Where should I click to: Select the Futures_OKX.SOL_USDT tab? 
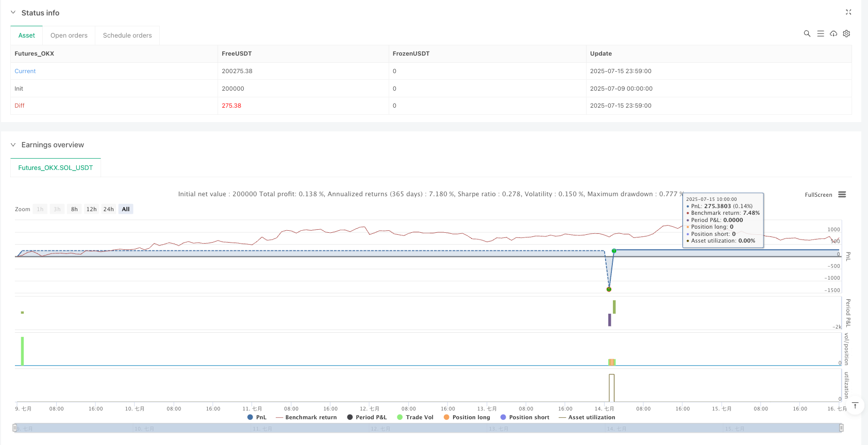(56, 168)
